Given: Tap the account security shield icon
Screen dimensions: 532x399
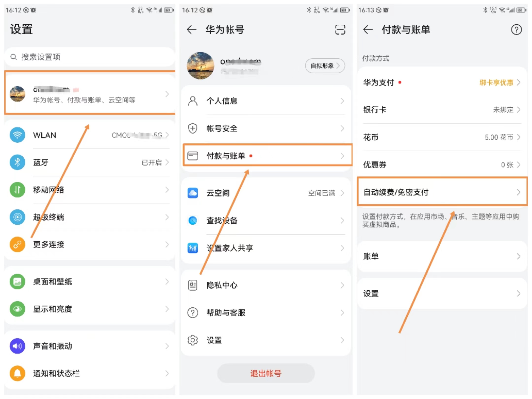Looking at the screenshot, I should (193, 128).
